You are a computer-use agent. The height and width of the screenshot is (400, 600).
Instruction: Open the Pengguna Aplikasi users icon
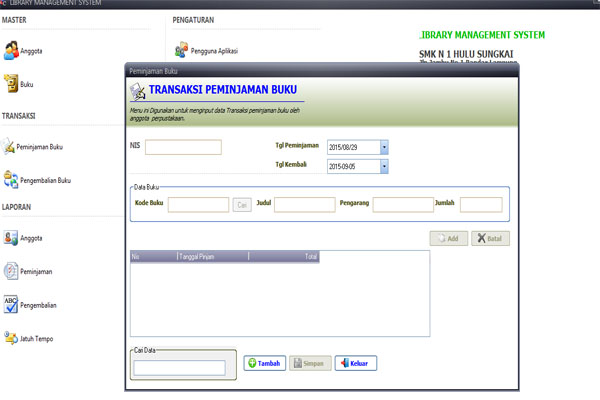[181, 50]
